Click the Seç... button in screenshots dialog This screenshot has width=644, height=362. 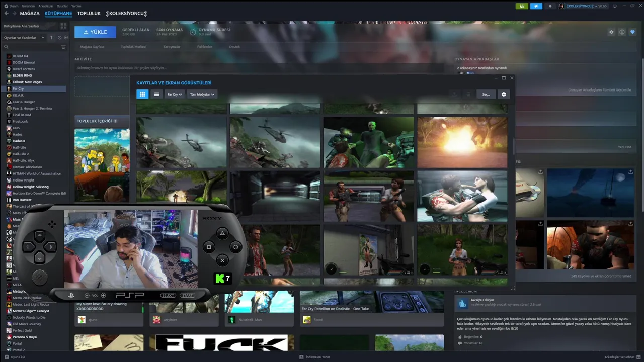[486, 94]
